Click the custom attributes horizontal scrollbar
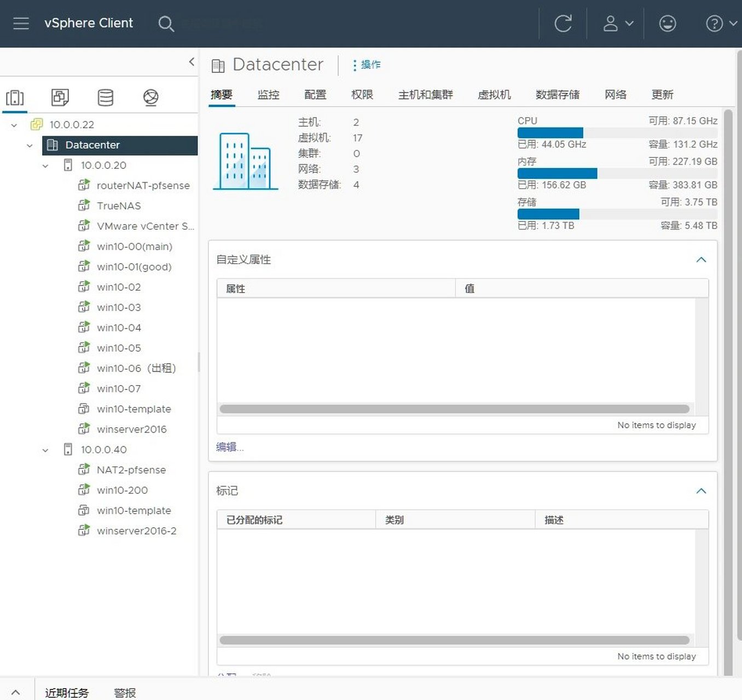 [x=454, y=409]
